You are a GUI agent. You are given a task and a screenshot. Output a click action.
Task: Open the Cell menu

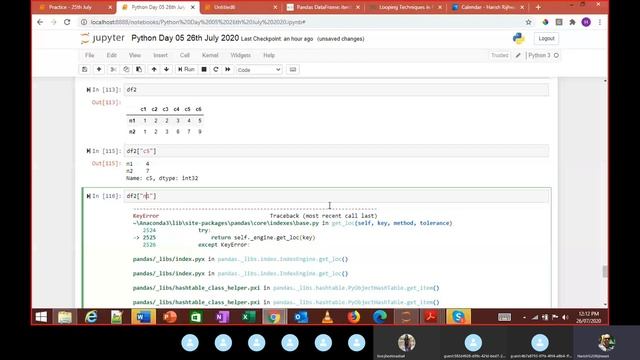184,55
